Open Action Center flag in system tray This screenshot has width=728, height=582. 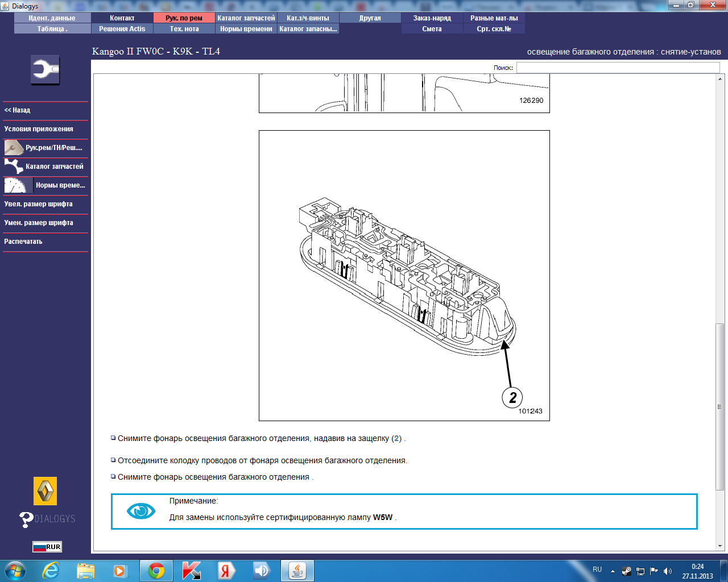click(654, 571)
